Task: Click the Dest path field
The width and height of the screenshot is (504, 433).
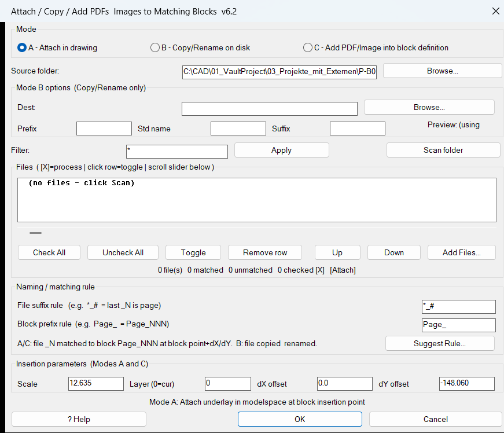Action: [269, 109]
